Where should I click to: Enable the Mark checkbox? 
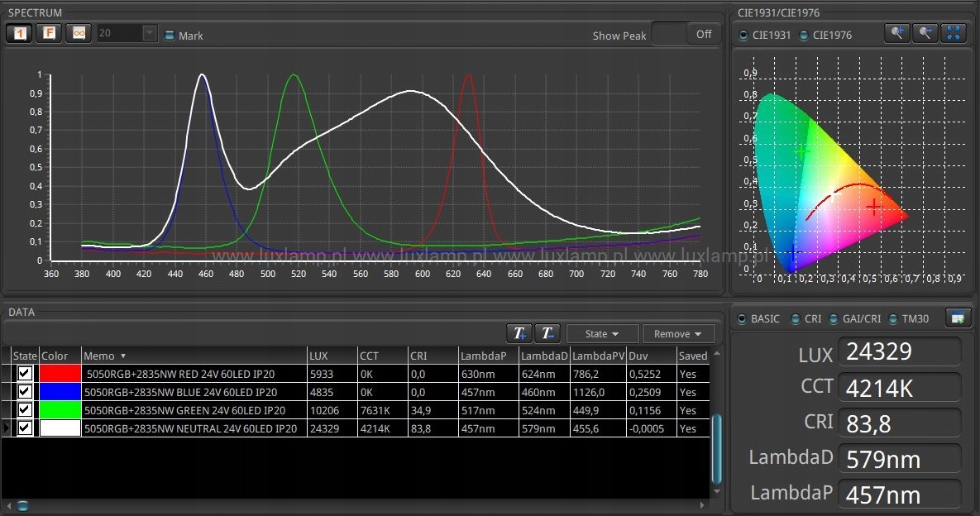[170, 36]
